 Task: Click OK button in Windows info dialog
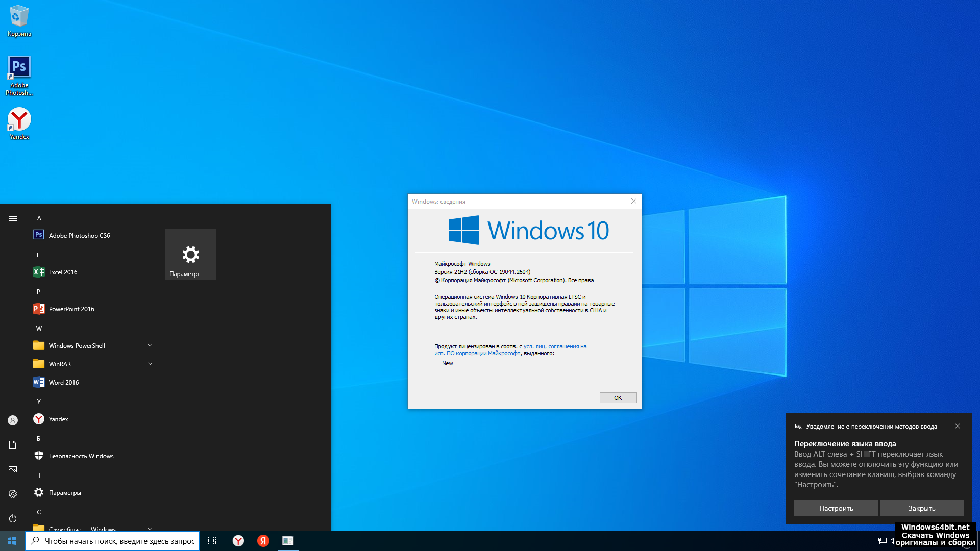[617, 397]
